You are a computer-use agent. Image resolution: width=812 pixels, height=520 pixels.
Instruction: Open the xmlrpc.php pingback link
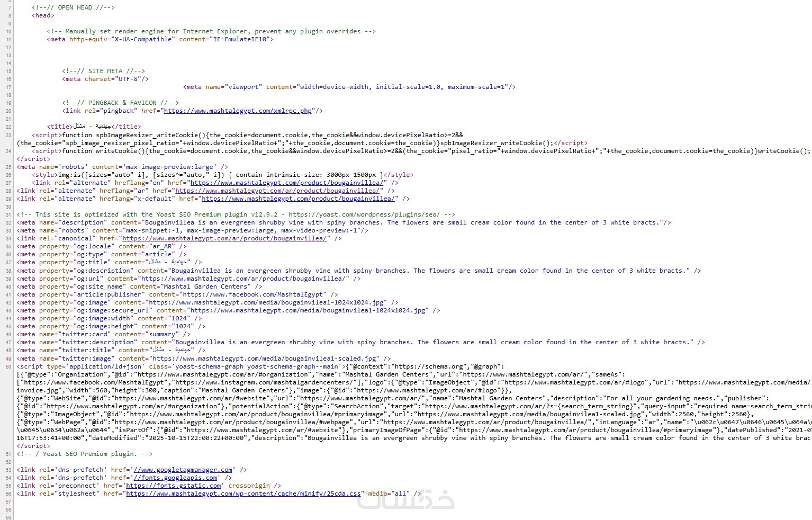click(x=238, y=111)
